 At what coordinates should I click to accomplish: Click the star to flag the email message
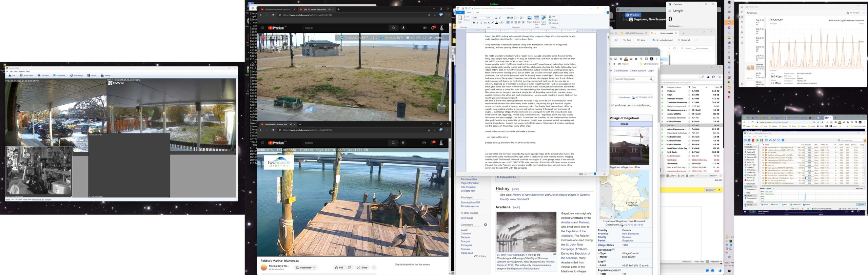[x=721, y=176]
